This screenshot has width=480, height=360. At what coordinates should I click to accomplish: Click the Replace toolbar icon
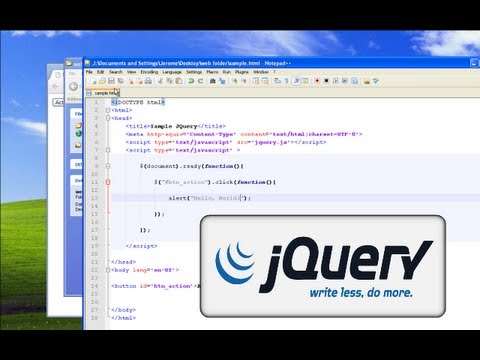[x=222, y=81]
